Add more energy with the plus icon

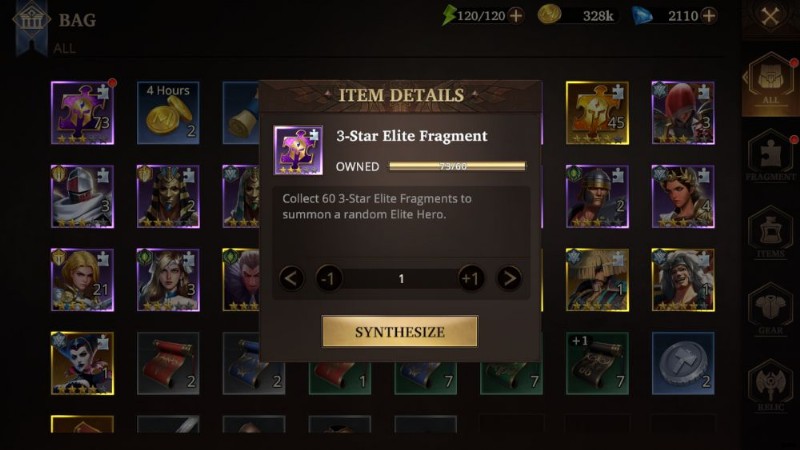[516, 16]
